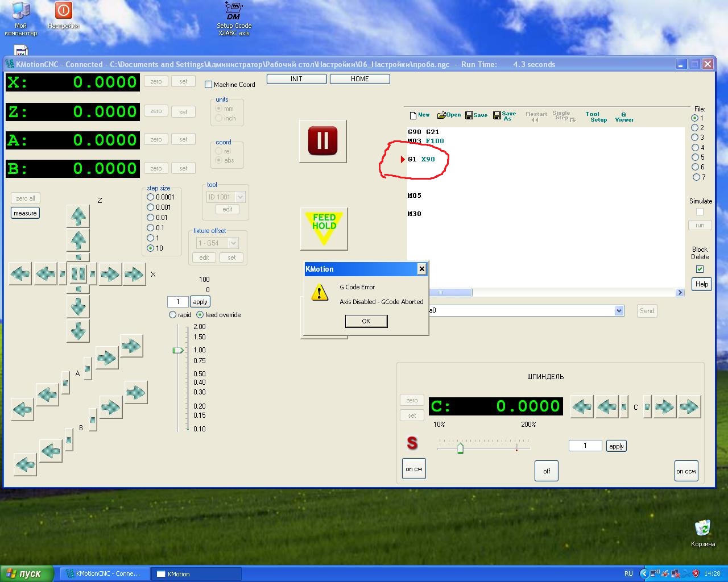Click the spindle speed slider handle
Viewport: 728px width, 582px height.
460,449
